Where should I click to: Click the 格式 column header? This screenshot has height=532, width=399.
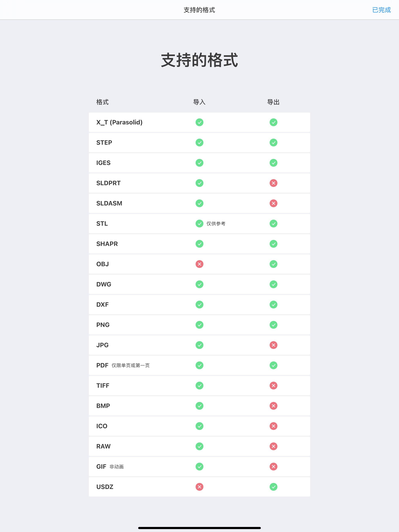102,102
